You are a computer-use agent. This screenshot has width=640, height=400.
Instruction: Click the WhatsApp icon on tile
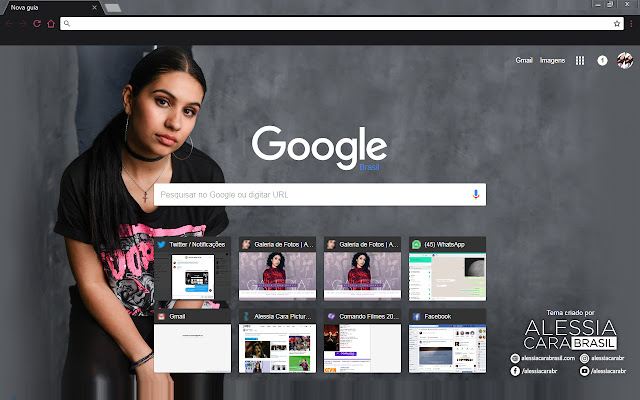pos(416,244)
